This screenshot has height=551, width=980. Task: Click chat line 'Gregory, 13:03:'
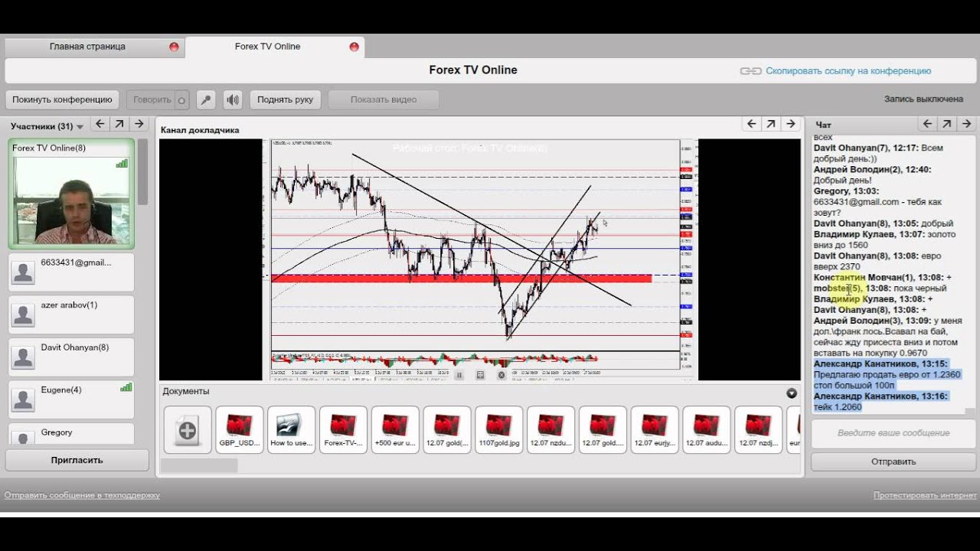tap(846, 191)
